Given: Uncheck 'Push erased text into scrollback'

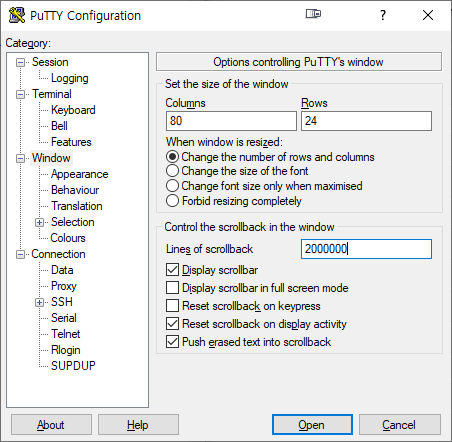Looking at the screenshot, I should (x=172, y=342).
